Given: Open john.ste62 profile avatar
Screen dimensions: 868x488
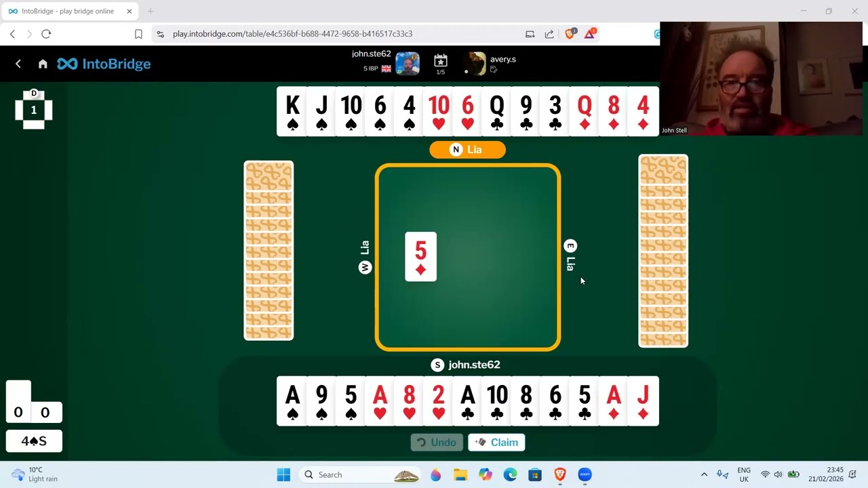Looking at the screenshot, I should (x=408, y=64).
